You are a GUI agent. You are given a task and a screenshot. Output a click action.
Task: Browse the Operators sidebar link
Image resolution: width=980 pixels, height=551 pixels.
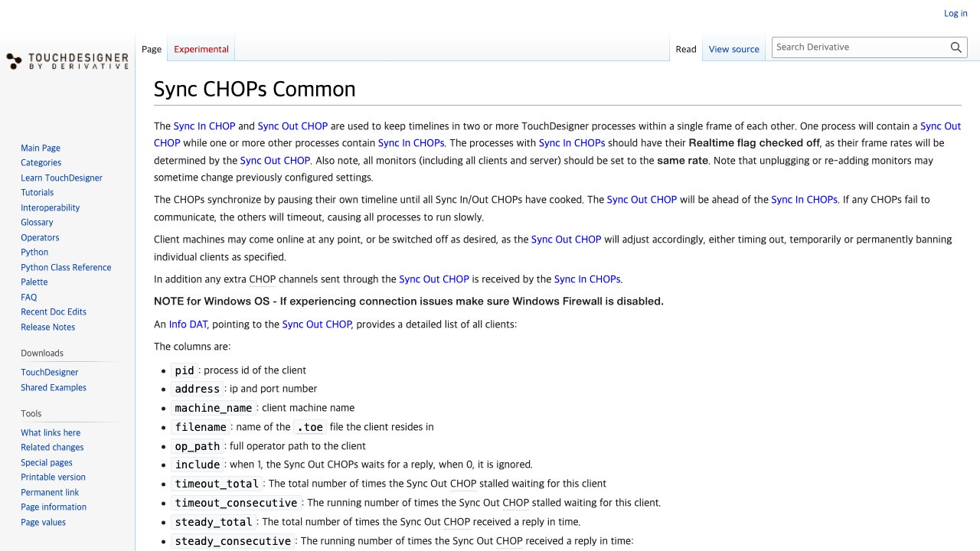tap(40, 237)
